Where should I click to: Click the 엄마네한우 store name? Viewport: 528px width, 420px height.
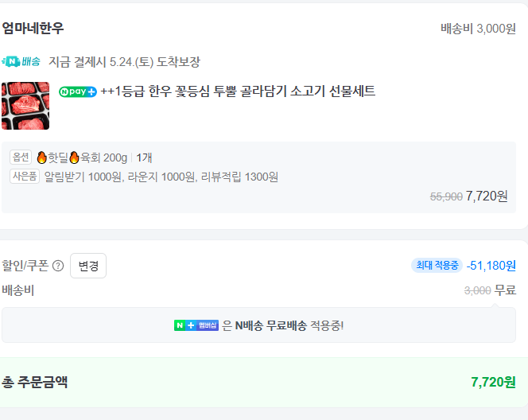click(33, 28)
